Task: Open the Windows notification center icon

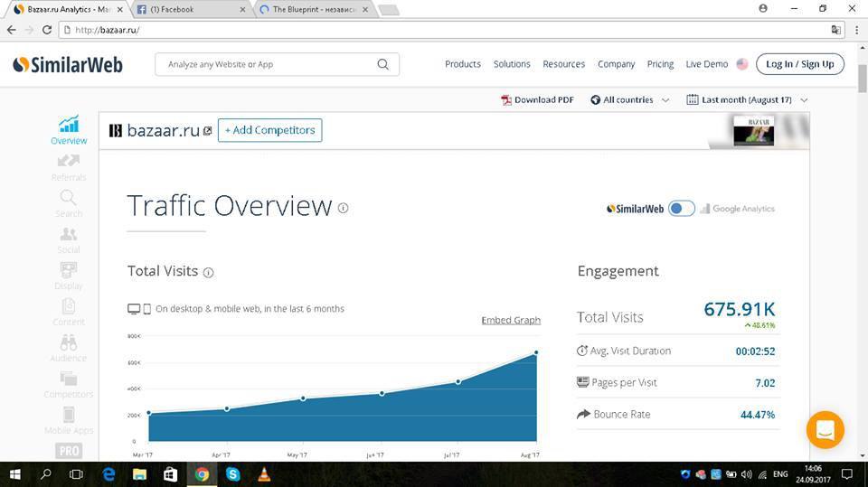Action: (x=847, y=474)
